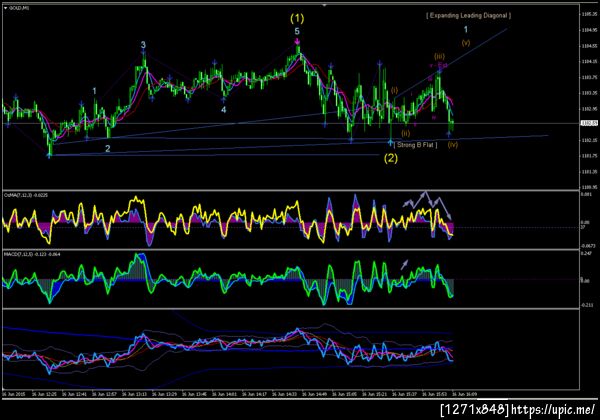
Task: Click 1103.35 on the price axis
Action: click(x=589, y=93)
